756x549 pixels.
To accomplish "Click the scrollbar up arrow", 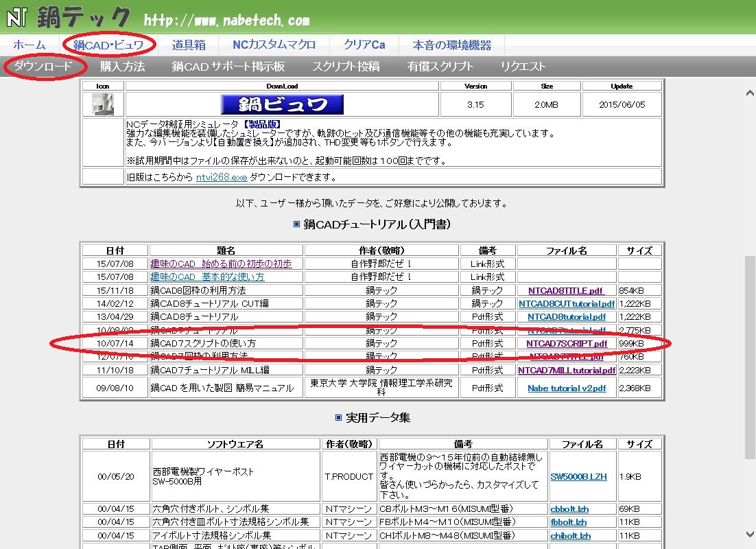I will coord(749,93).
